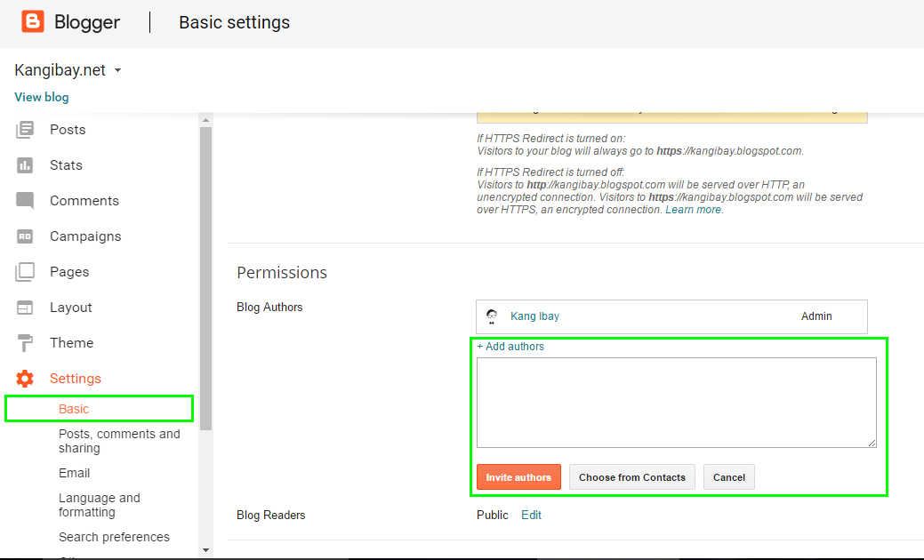
Task: Click the sidebar scrollbar thumb
Action: click(x=205, y=278)
